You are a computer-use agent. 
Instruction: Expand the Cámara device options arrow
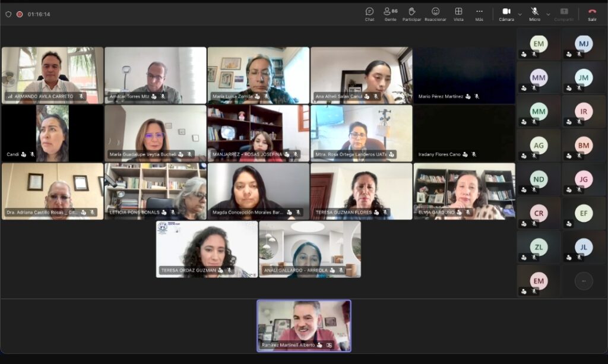[x=520, y=15]
